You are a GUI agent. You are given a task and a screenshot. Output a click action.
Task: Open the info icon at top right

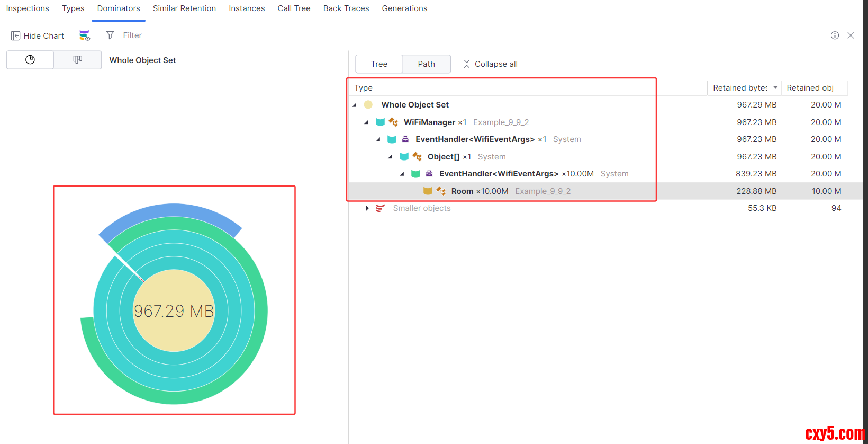click(x=835, y=35)
